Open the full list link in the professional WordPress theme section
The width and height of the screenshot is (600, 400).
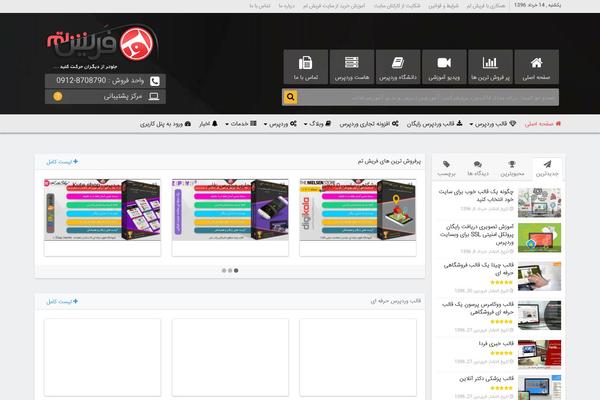[62, 301]
